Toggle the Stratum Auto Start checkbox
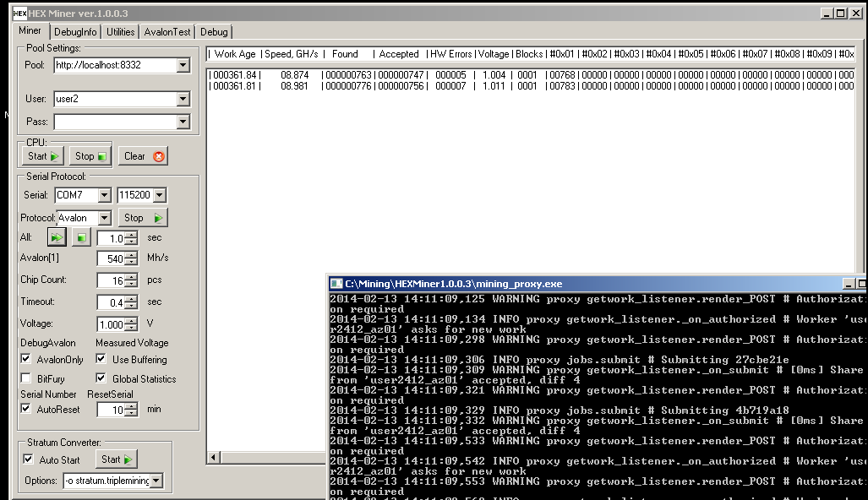Image resolution: width=868 pixels, height=500 pixels. coord(28,459)
